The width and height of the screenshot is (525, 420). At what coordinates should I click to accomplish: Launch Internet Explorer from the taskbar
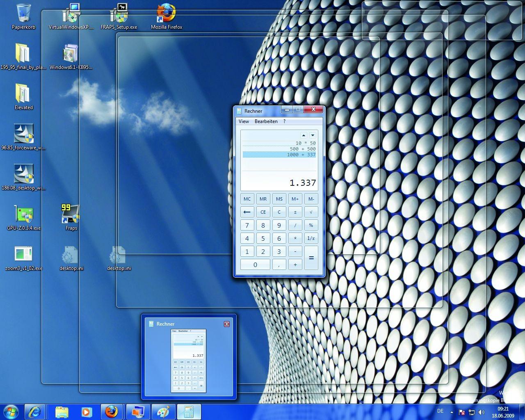[34, 412]
